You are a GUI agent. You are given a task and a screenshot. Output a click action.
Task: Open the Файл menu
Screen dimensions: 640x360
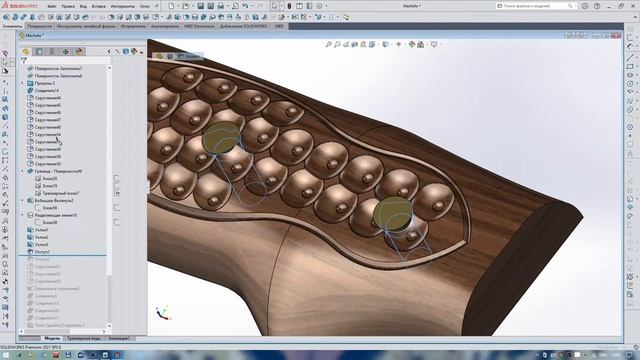tap(52, 7)
